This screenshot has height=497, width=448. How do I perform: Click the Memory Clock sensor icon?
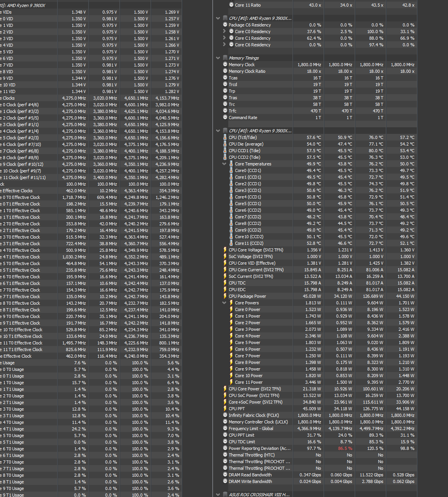[x=225, y=65]
